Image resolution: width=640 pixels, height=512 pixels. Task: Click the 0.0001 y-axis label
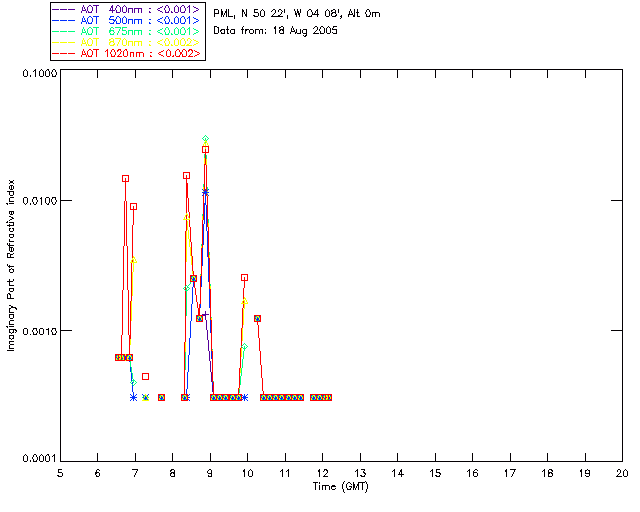[x=40, y=459]
